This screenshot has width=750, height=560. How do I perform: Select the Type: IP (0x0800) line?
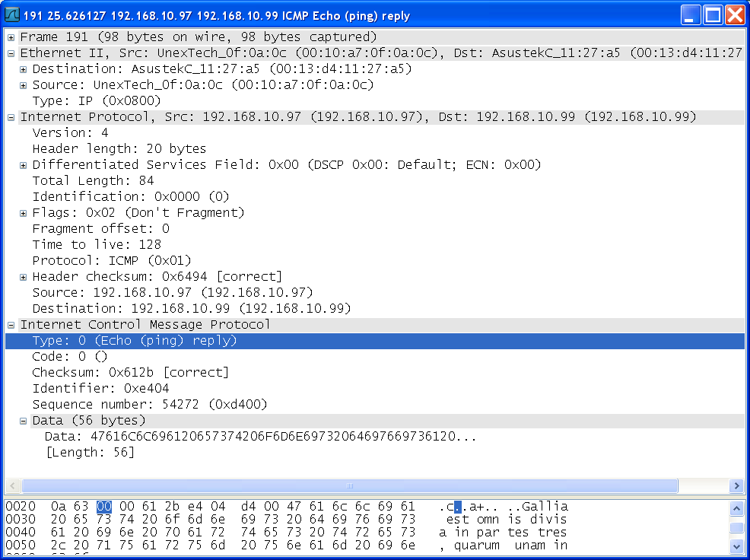tap(97, 101)
